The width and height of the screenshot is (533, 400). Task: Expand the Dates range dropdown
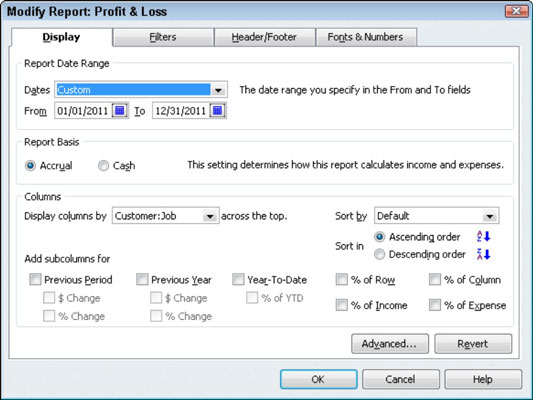pos(218,90)
